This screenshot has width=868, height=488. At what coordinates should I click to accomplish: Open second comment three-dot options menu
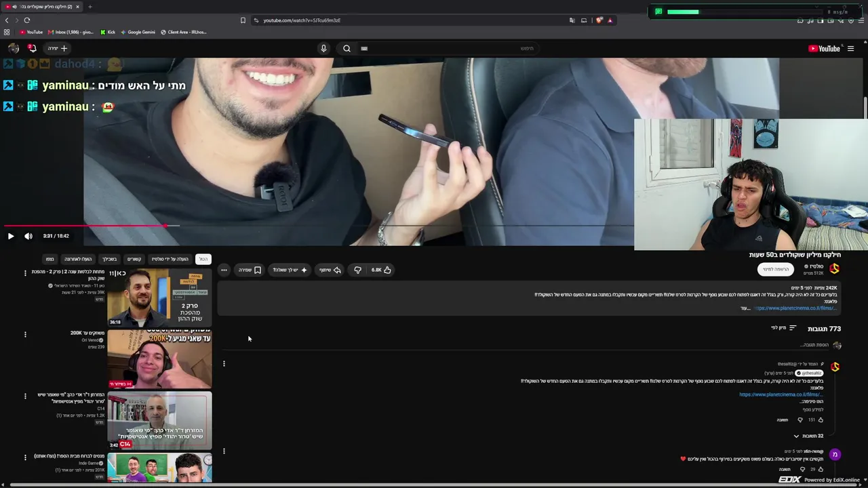point(224,451)
